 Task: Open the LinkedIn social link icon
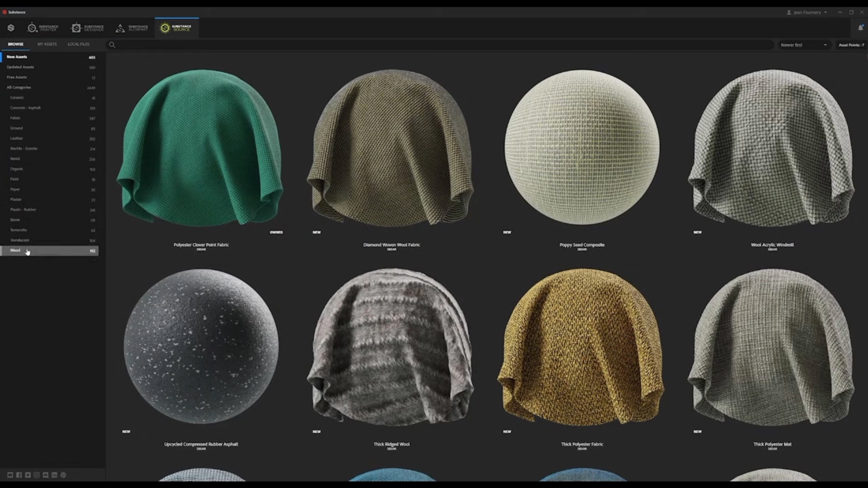pos(54,475)
